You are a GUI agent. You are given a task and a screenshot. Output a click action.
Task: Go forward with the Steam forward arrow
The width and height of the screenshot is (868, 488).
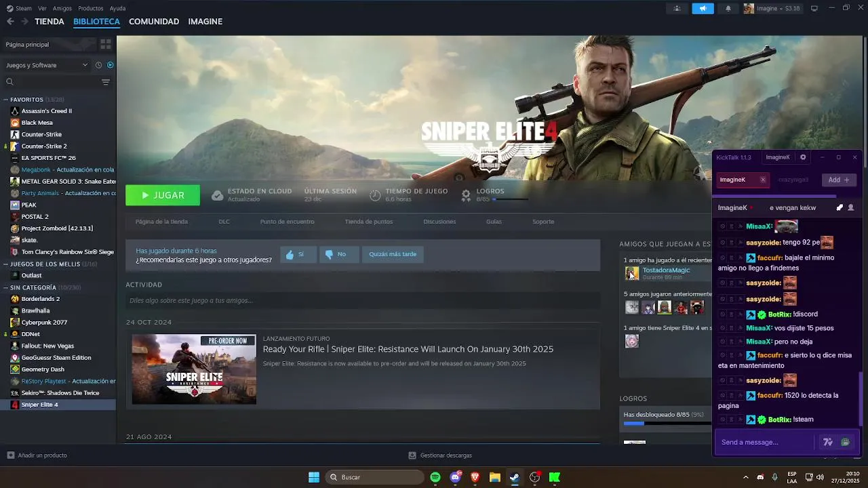click(24, 22)
